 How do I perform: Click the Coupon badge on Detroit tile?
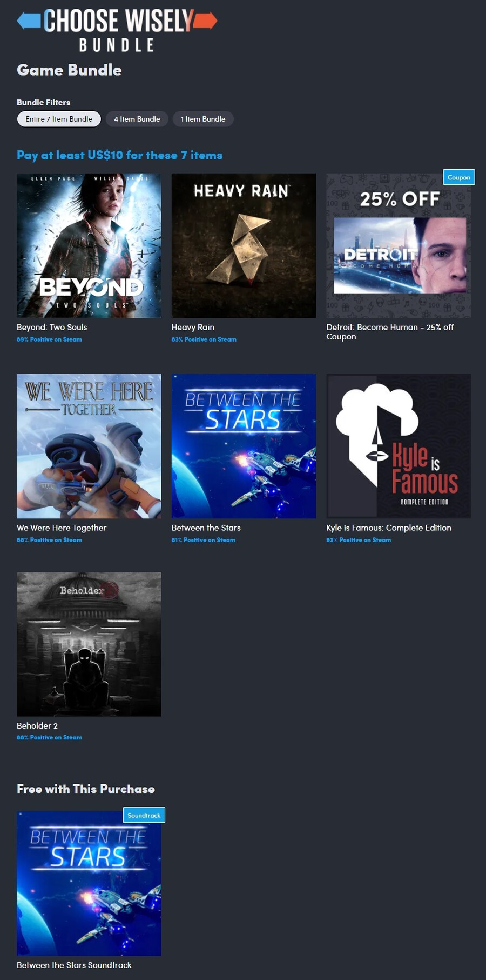pyautogui.click(x=459, y=177)
